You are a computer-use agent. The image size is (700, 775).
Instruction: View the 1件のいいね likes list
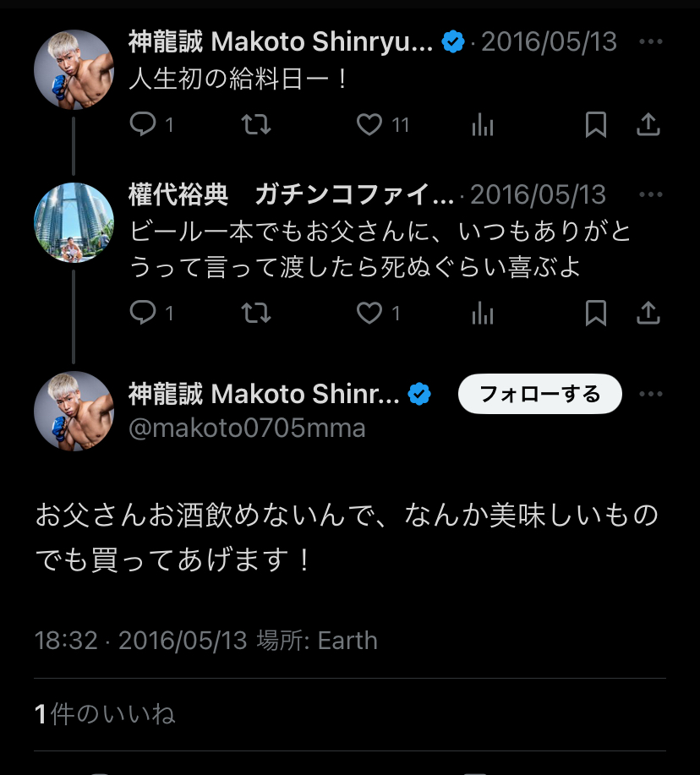[x=105, y=714]
